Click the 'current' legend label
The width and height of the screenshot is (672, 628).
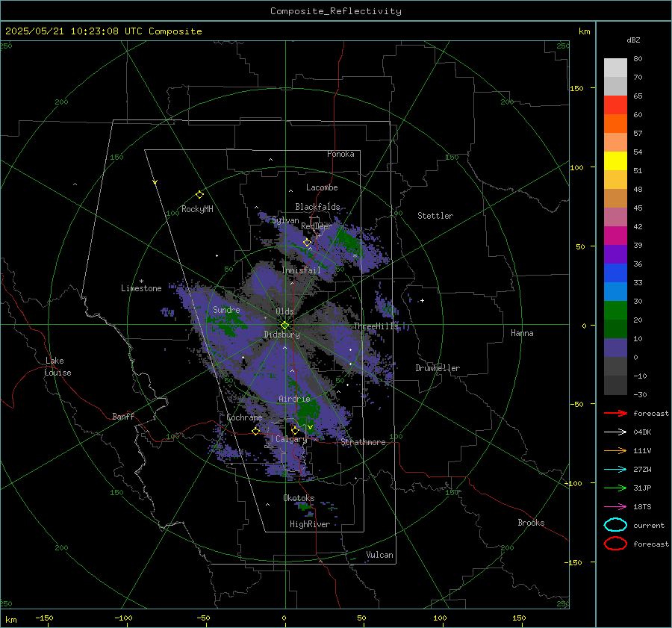[x=649, y=525]
